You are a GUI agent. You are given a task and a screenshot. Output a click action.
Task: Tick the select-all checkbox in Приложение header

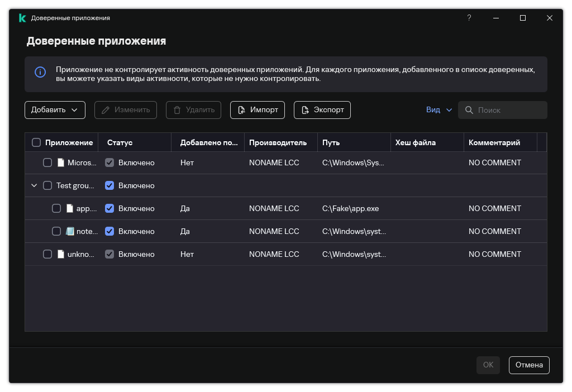(36, 142)
